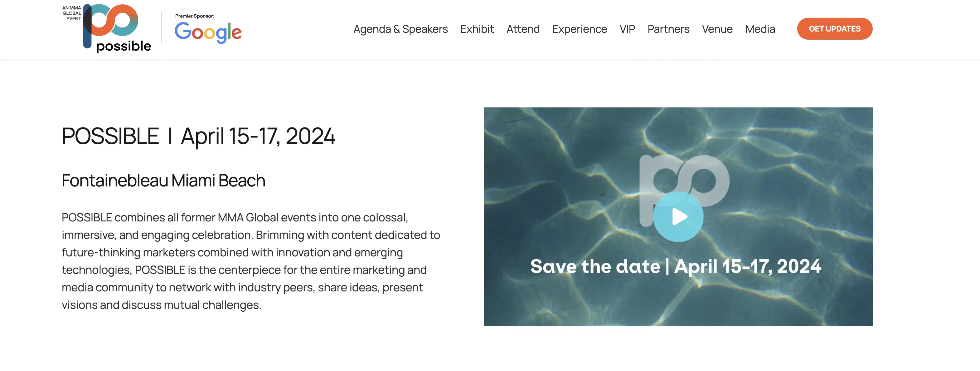The width and height of the screenshot is (980, 371).
Task: Open the Attend nav item
Action: click(523, 29)
